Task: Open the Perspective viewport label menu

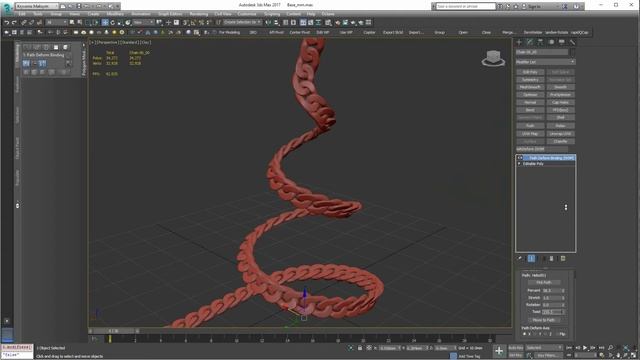Action: point(107,42)
